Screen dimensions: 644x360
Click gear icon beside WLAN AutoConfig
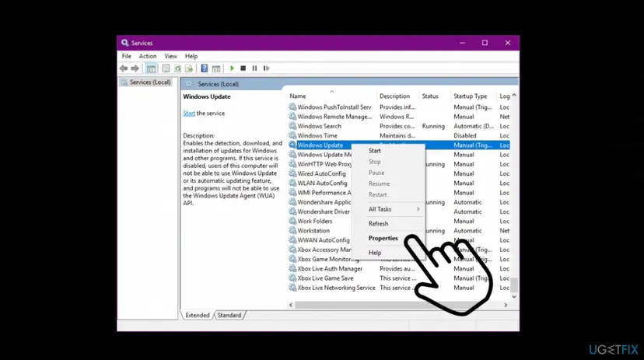[292, 183]
